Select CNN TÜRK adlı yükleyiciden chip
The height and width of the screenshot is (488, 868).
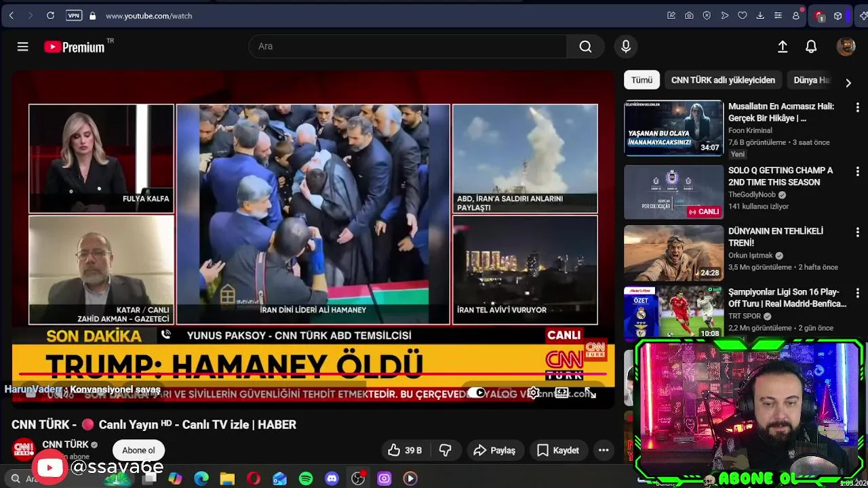point(723,80)
